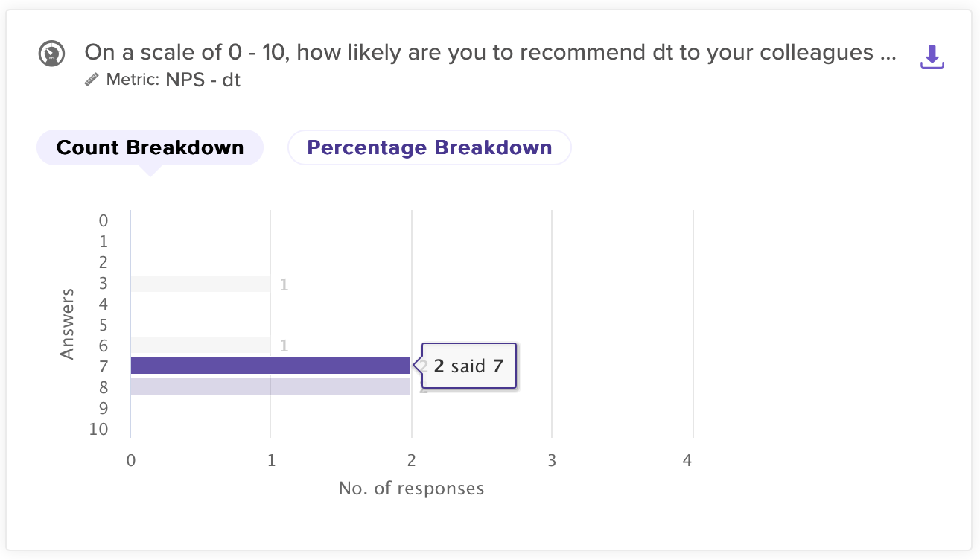
Task: Click the gray bar for answer 6
Action: 200,345
